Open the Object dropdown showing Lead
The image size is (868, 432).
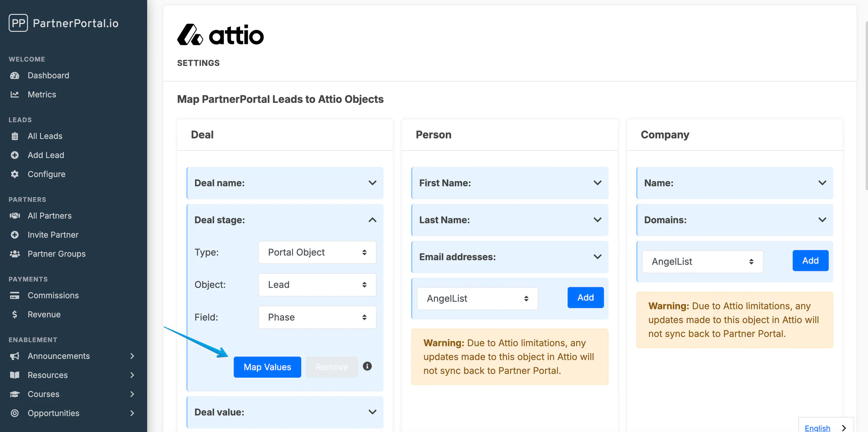point(317,285)
